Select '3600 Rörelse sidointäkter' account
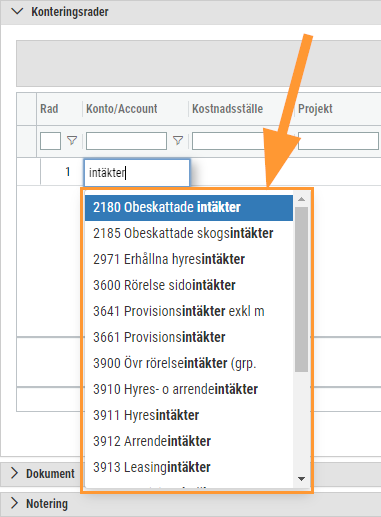Viewport: 381px width, 517px height. tap(189, 285)
